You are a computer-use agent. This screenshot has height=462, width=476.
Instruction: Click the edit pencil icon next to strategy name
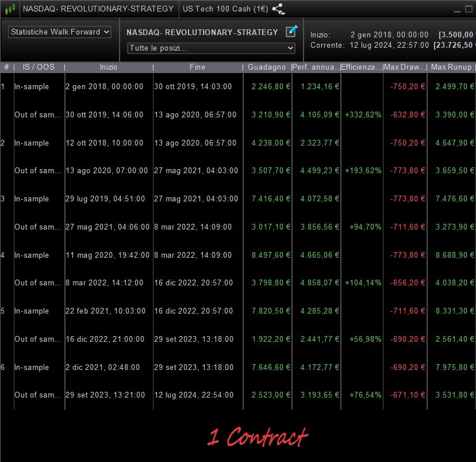[291, 31]
